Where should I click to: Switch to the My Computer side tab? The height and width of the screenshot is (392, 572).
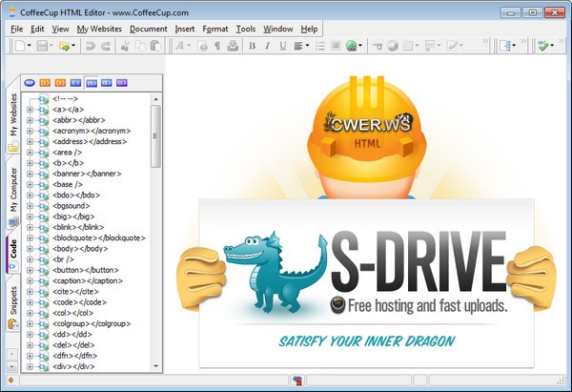(13, 192)
